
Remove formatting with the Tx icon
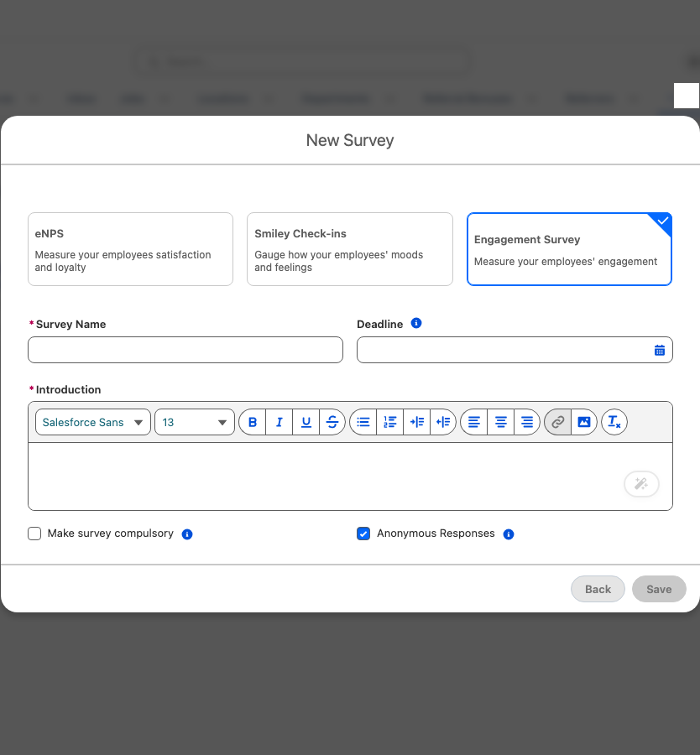coord(614,422)
